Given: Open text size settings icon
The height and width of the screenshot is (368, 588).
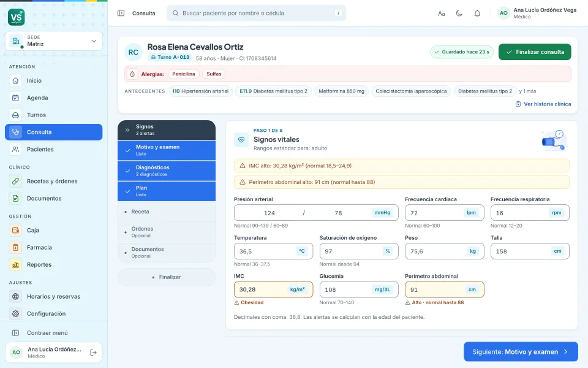Looking at the screenshot, I should 442,13.
